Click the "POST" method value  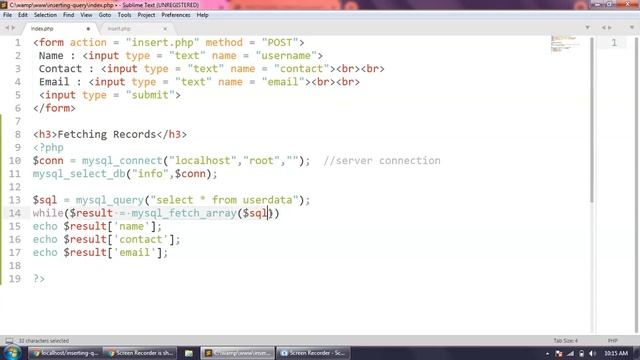tap(280, 42)
